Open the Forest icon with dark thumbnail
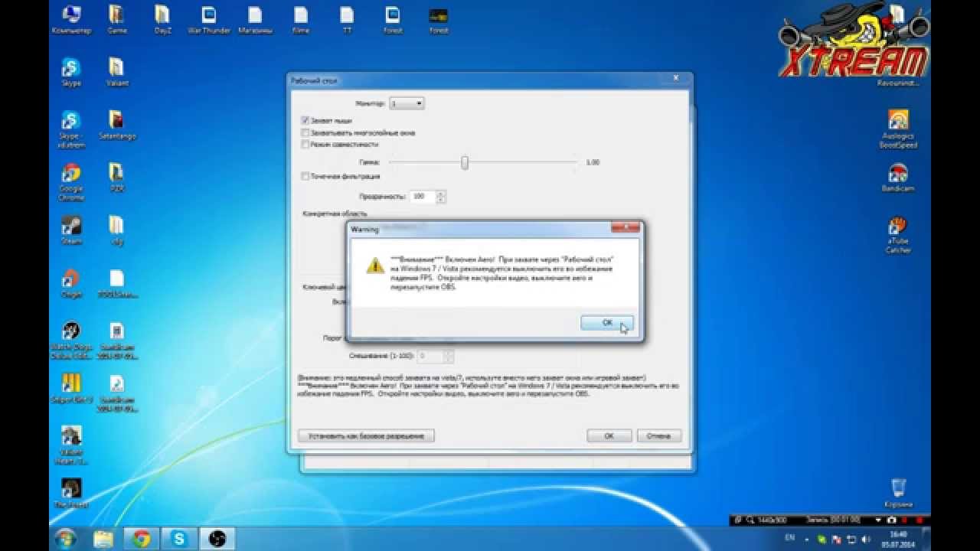Image resolution: width=980 pixels, height=551 pixels. click(x=439, y=21)
